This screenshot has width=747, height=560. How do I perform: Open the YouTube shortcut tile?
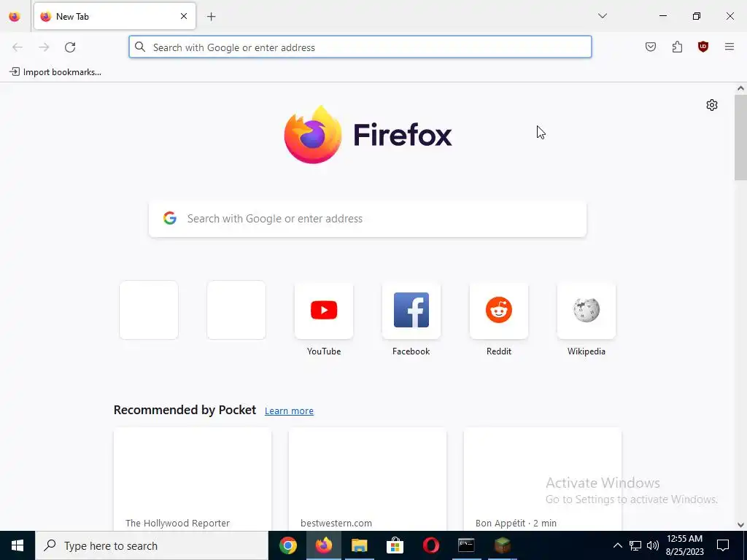click(324, 310)
